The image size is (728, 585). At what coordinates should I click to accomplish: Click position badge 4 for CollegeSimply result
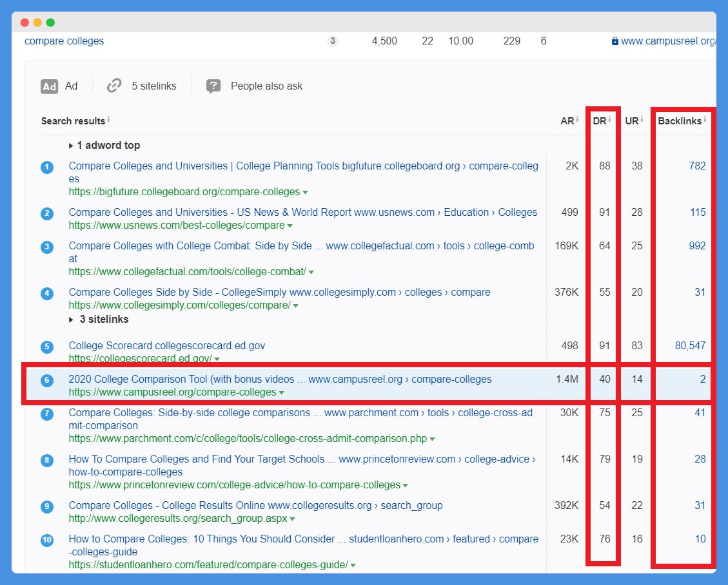pos(47,293)
